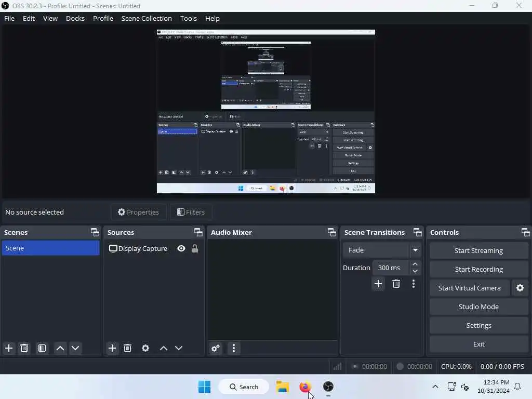Click the CPU: 0.0% status text
532x399 pixels.
tap(456, 366)
